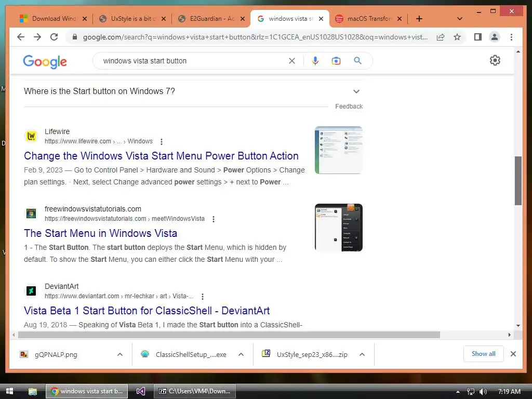Open options for ClassicShellSetup download
This screenshot has height=399, width=532.
click(241, 354)
